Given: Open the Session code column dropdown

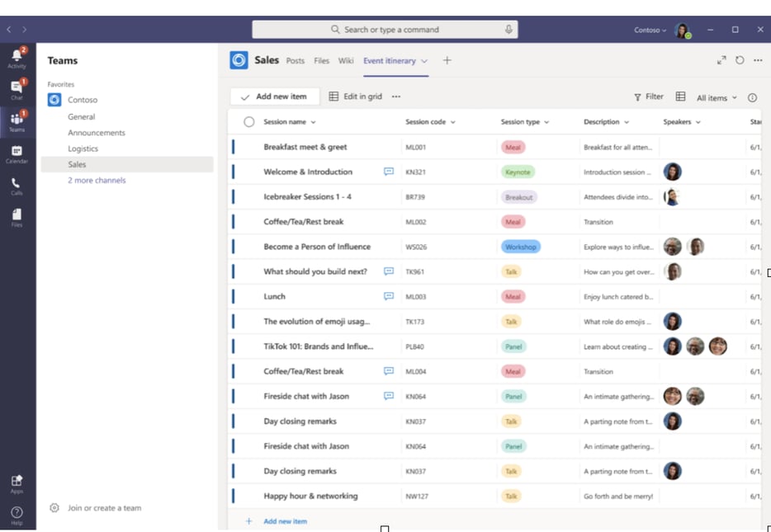Looking at the screenshot, I should tap(453, 122).
